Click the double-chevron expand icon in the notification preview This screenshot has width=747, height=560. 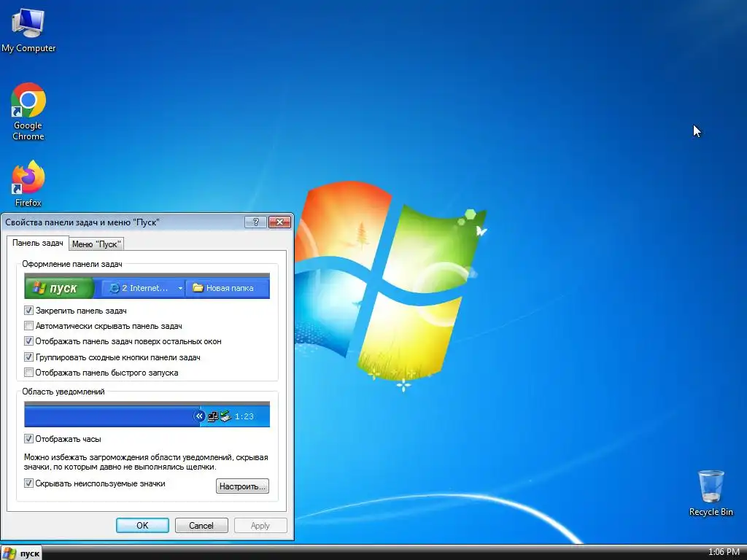click(199, 416)
